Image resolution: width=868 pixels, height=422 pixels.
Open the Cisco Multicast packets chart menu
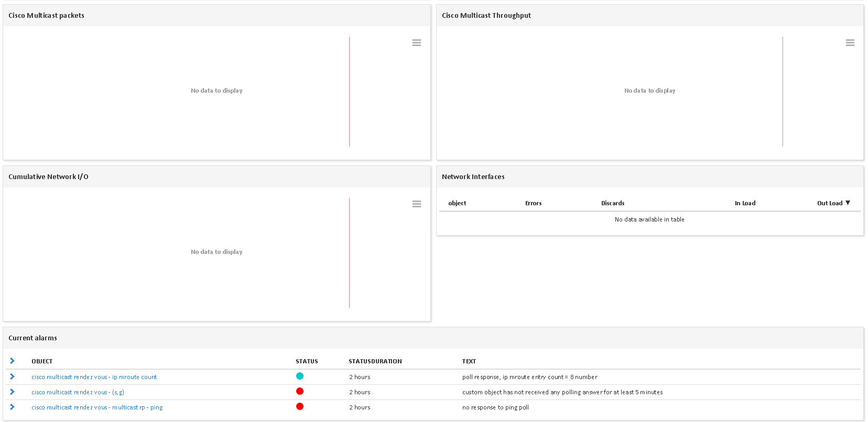(417, 43)
